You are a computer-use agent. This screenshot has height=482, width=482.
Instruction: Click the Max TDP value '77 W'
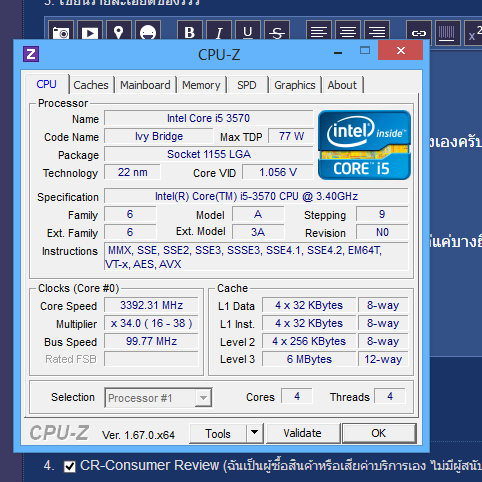pos(291,136)
